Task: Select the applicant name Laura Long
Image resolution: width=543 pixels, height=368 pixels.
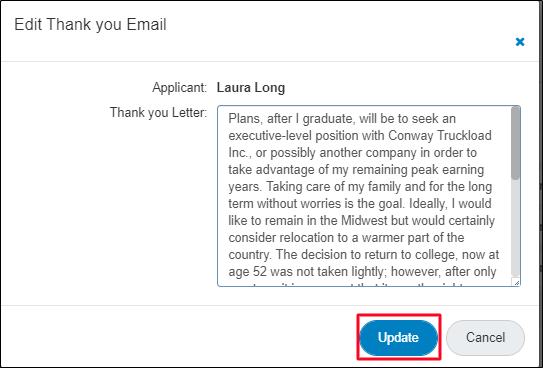Action: pyautogui.click(x=251, y=88)
